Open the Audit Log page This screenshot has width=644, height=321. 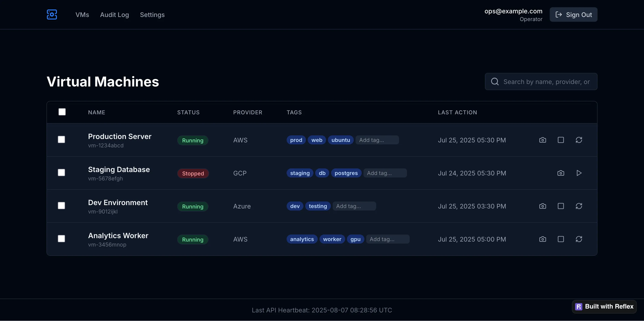114,15
